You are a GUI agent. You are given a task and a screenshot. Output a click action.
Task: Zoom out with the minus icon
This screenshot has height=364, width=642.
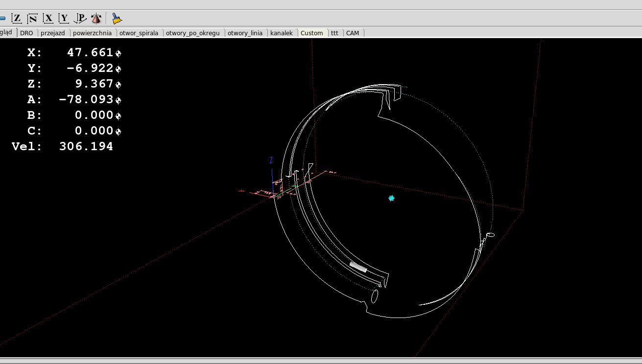pyautogui.click(x=2, y=19)
